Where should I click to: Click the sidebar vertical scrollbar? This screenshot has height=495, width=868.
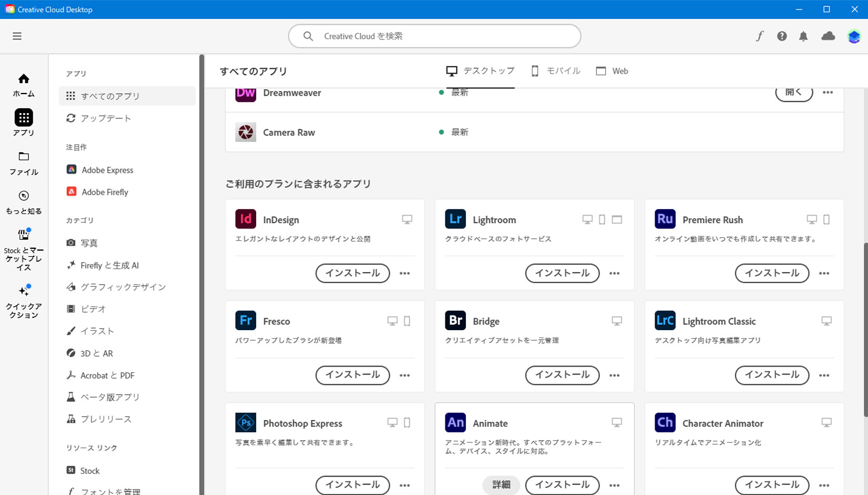tap(201, 275)
